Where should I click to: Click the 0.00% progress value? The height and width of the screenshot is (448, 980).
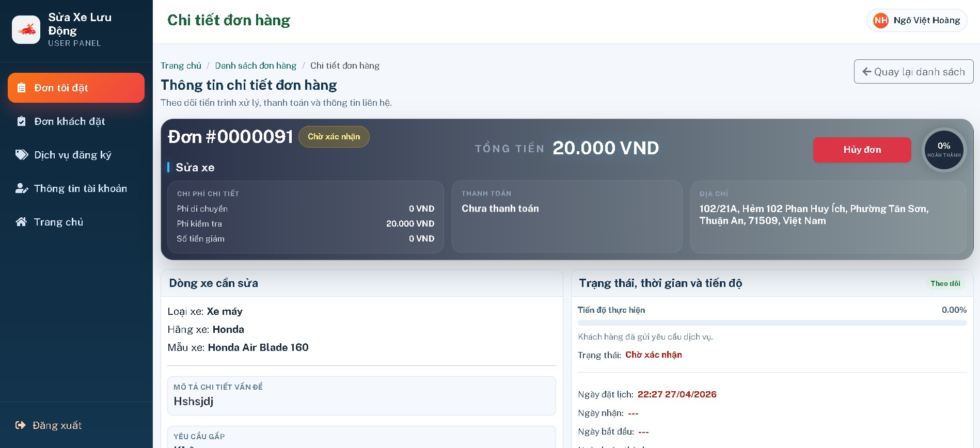pos(954,310)
